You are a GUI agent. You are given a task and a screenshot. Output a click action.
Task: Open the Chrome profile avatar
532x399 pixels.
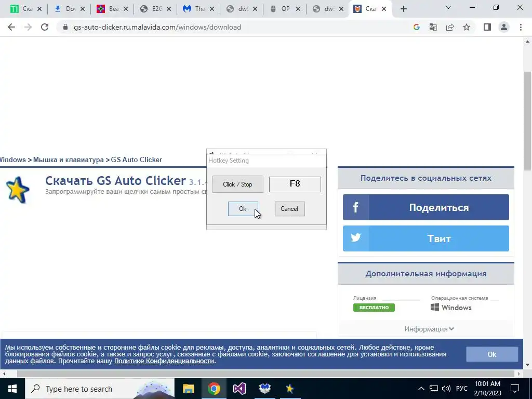click(504, 27)
